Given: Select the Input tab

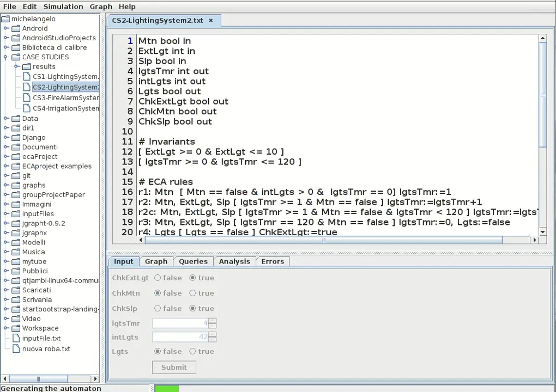Looking at the screenshot, I should pos(123,261).
